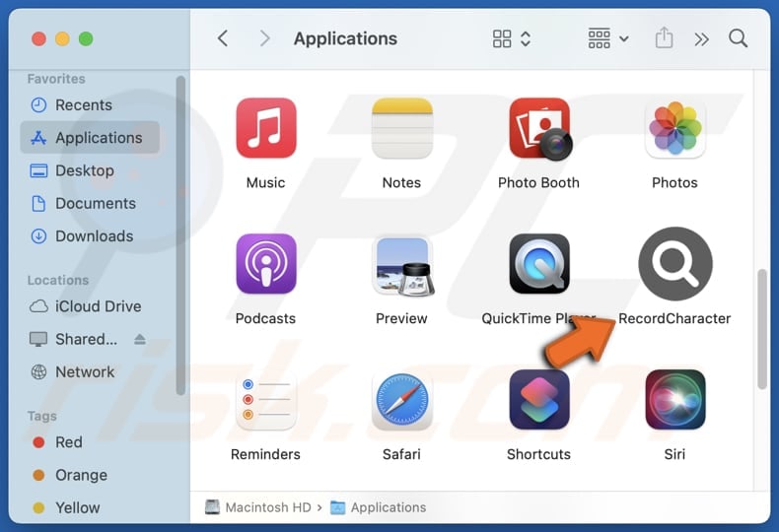Open the Notes app icon
Viewport: 779px width, 532px height.
tap(402, 128)
